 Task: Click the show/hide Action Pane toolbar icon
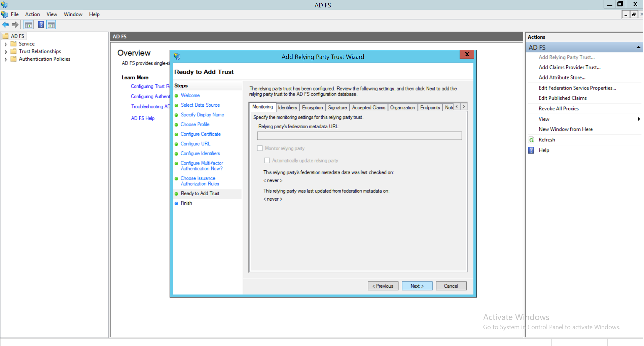pos(51,24)
